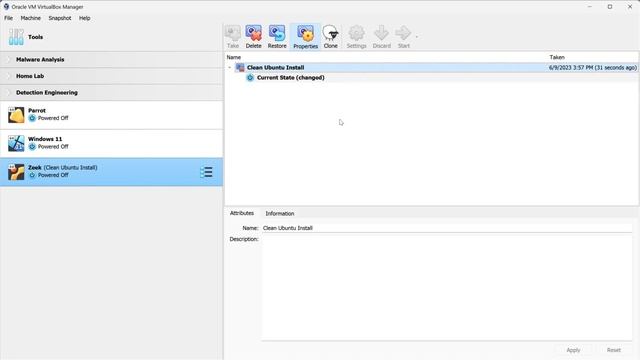Click the Clean Ubuntu Install snapshot icon
The height and width of the screenshot is (360, 640).
(x=240, y=67)
